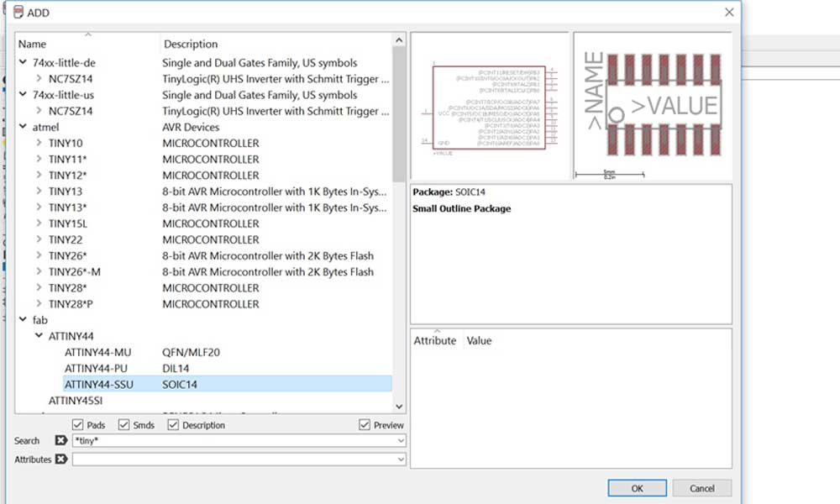Toggle the Pads checkbox

point(77,425)
